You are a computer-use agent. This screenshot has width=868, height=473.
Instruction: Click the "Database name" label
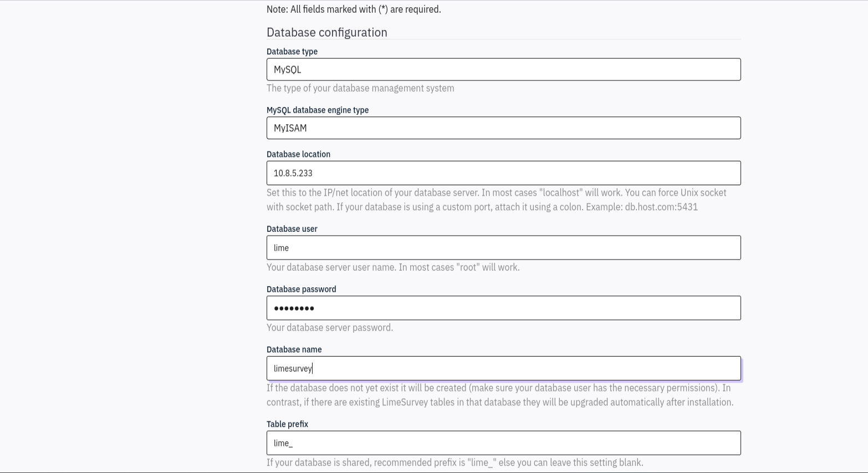(294, 350)
